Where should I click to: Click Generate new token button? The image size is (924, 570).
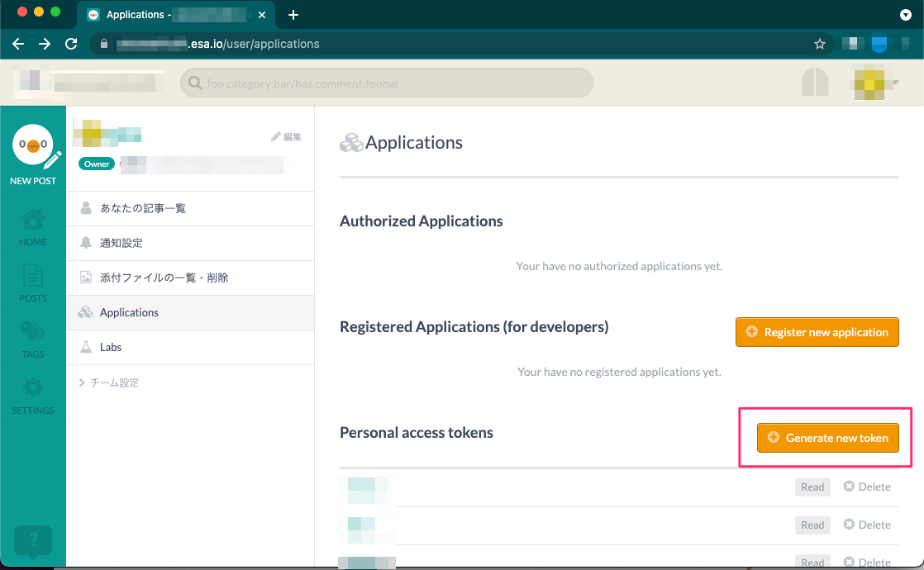tap(827, 438)
